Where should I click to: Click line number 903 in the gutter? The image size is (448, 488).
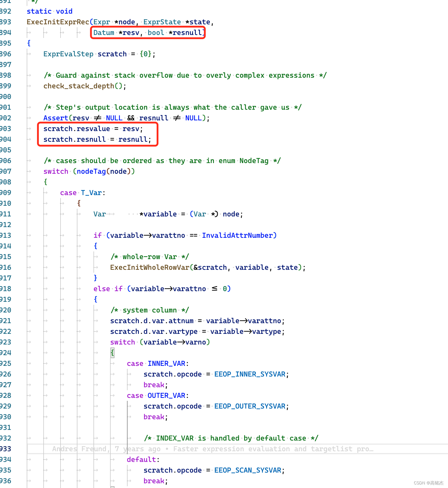click(5, 129)
